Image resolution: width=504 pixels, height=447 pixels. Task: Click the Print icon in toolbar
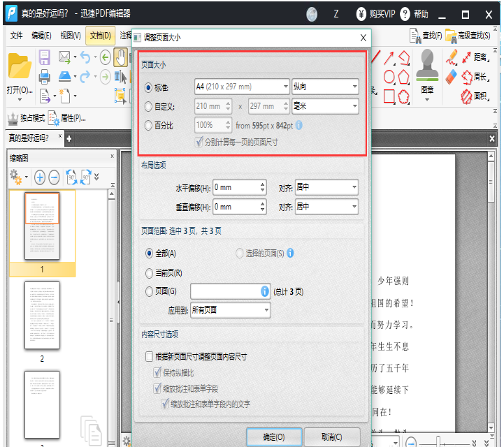click(x=44, y=76)
